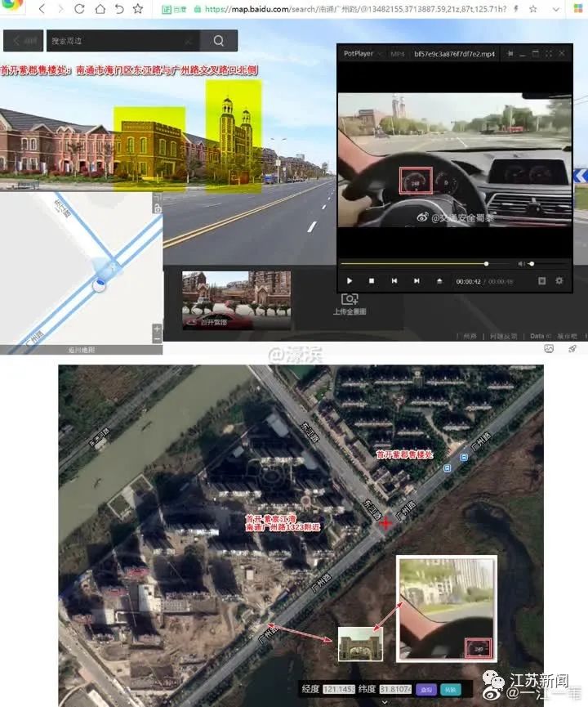Go to the browser home page
Screen dimensions: 588x707
coord(99,9)
